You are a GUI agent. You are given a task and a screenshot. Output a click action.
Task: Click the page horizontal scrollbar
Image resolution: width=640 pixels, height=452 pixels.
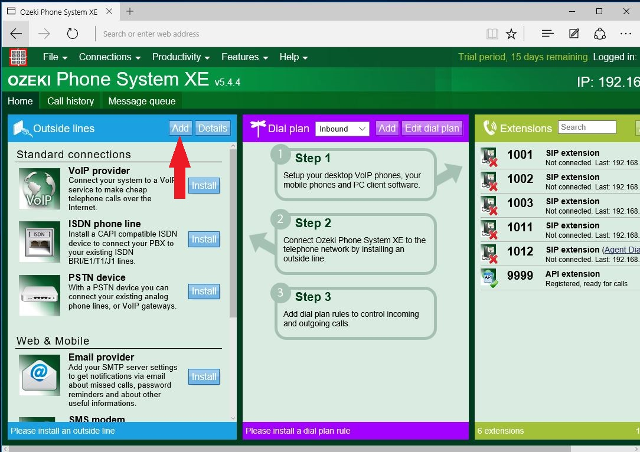(290, 449)
